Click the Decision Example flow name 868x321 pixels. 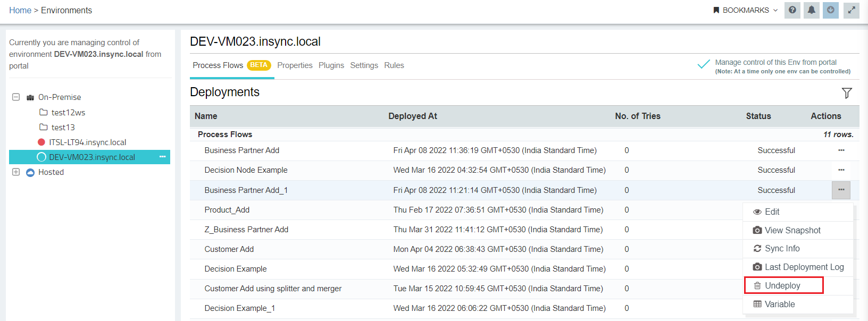pyautogui.click(x=236, y=269)
